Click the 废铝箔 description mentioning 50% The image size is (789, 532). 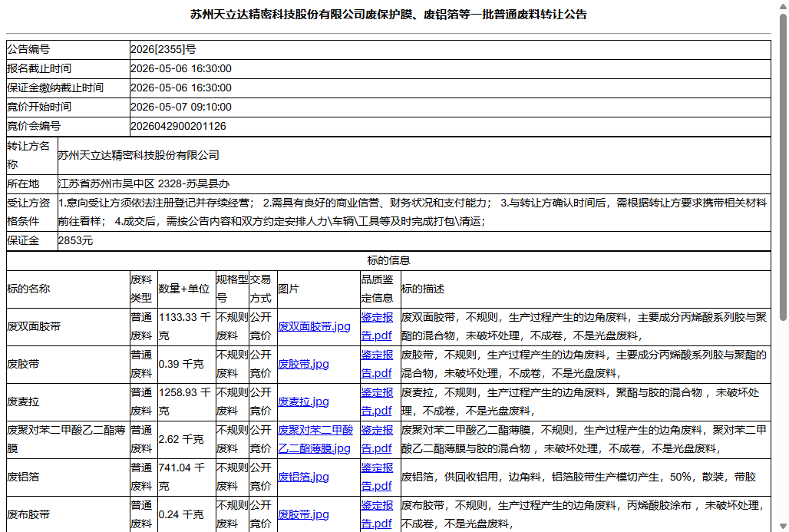579,477
